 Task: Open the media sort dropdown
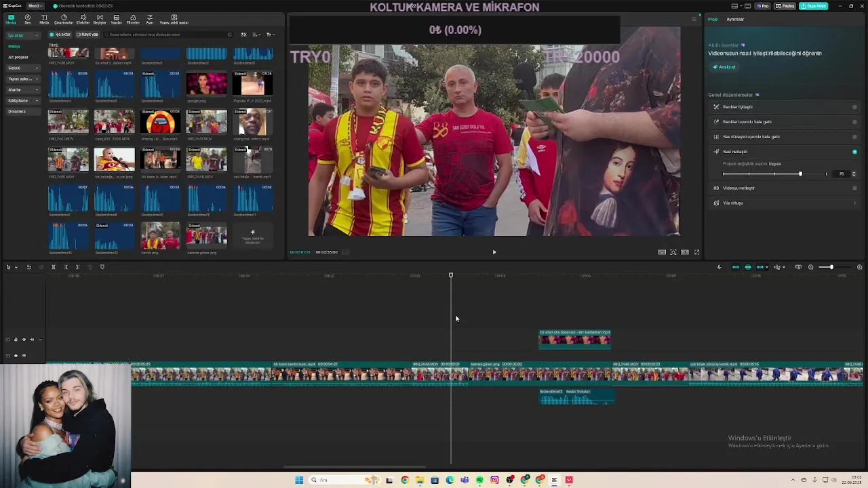tap(256, 35)
